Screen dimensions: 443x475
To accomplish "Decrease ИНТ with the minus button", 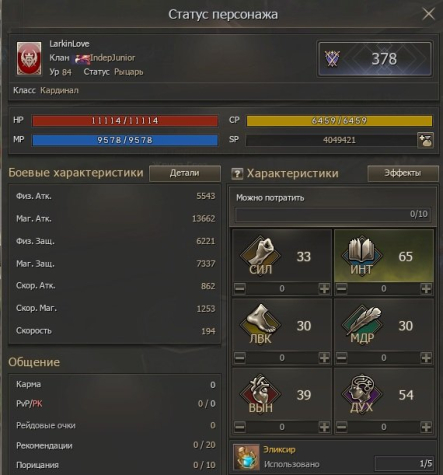I will pos(342,288).
